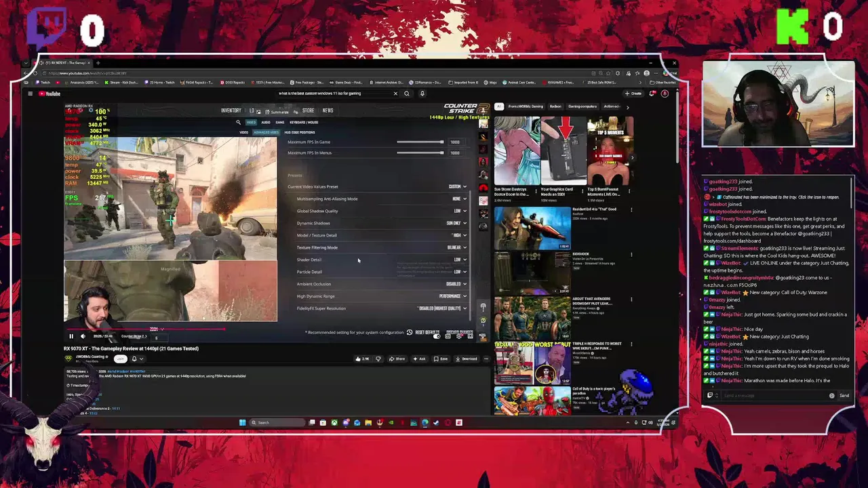Open a new browser tab
This screenshot has height=488, width=868.
[x=98, y=63]
